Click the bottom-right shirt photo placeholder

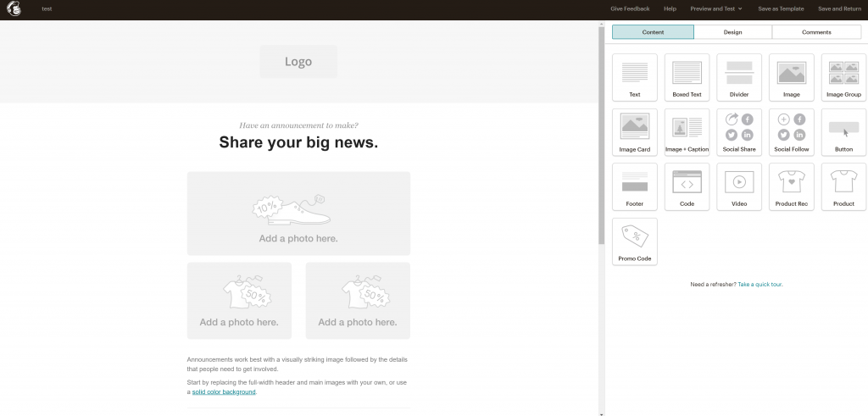tap(358, 301)
